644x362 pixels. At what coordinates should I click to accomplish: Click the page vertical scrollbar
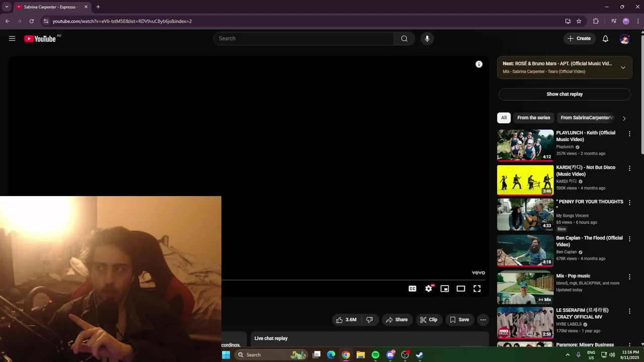tap(641, 96)
